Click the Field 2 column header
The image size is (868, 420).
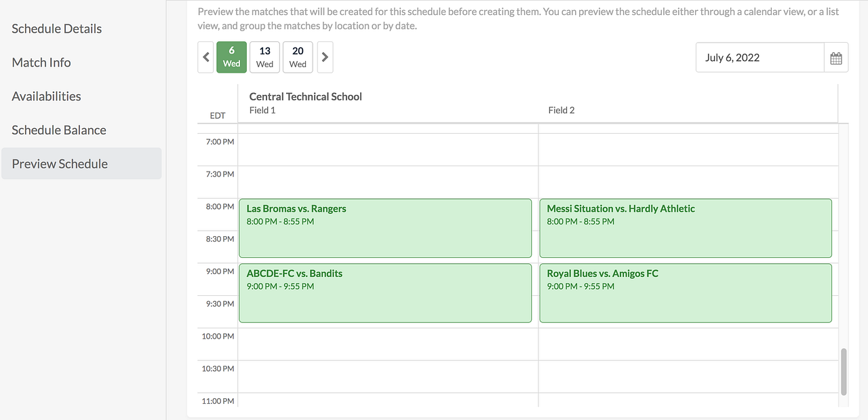pyautogui.click(x=561, y=110)
